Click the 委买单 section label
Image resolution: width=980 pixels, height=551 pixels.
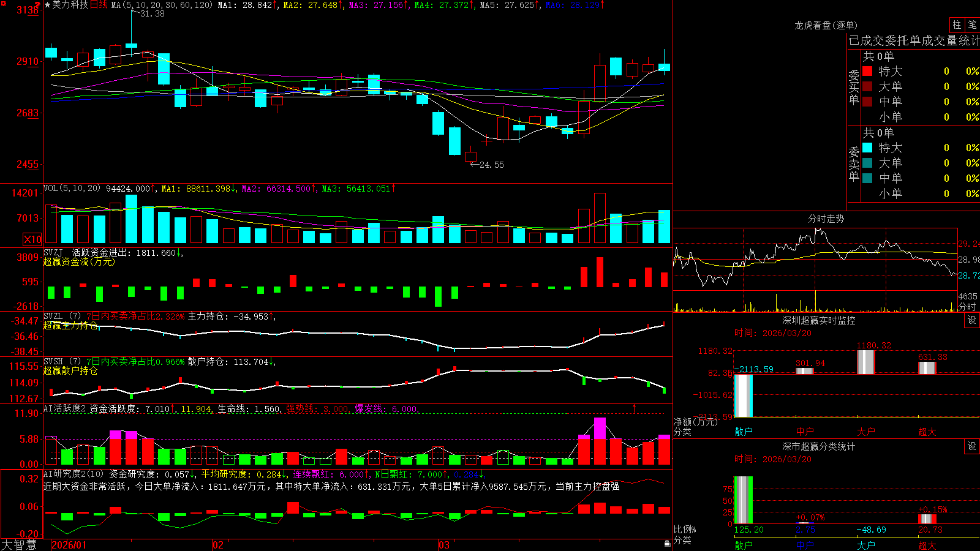point(854,88)
